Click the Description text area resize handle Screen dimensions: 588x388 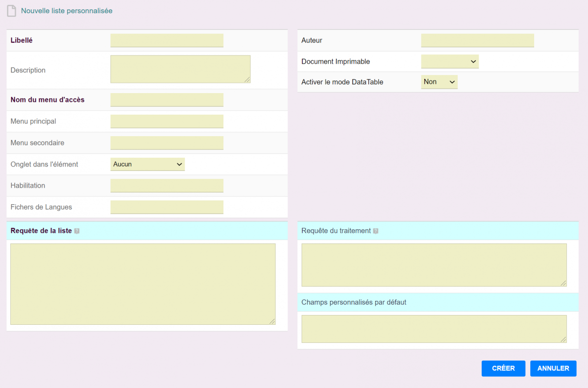(247, 80)
